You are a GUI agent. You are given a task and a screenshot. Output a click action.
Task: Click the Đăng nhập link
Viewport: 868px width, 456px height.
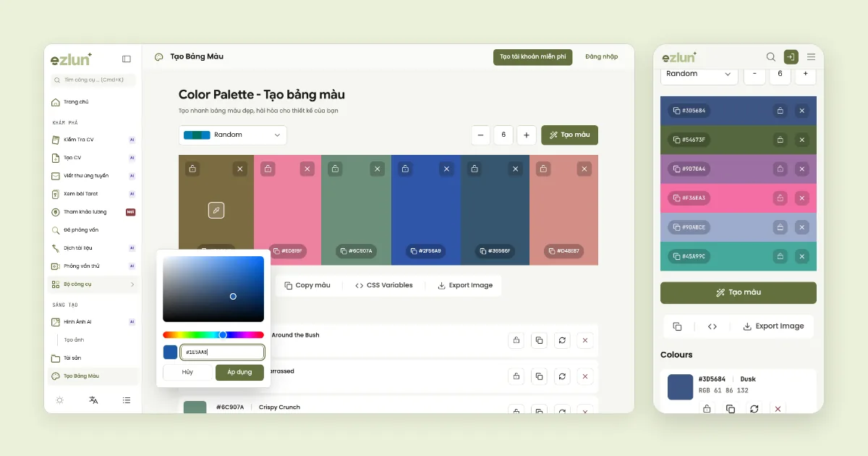click(602, 56)
